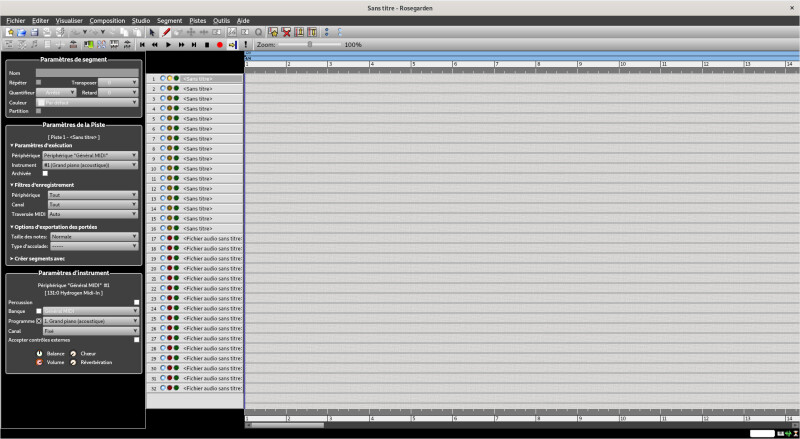
Task: Click the Panic exclamation mark icon
Action: 245,44
